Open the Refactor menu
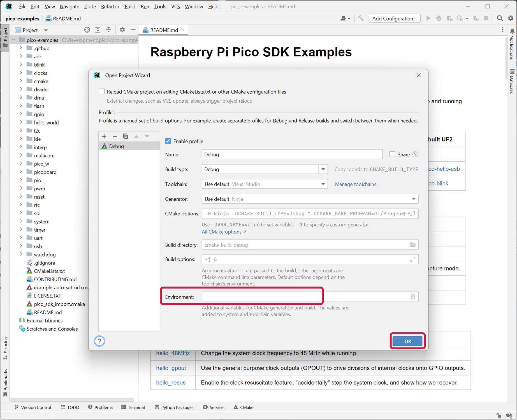Screen dimensions: 517x420 [x=110, y=6]
